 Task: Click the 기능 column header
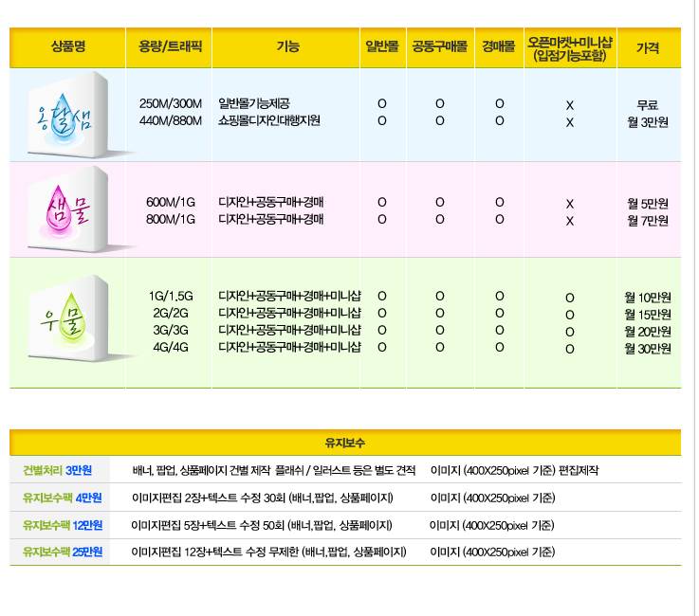tap(287, 46)
